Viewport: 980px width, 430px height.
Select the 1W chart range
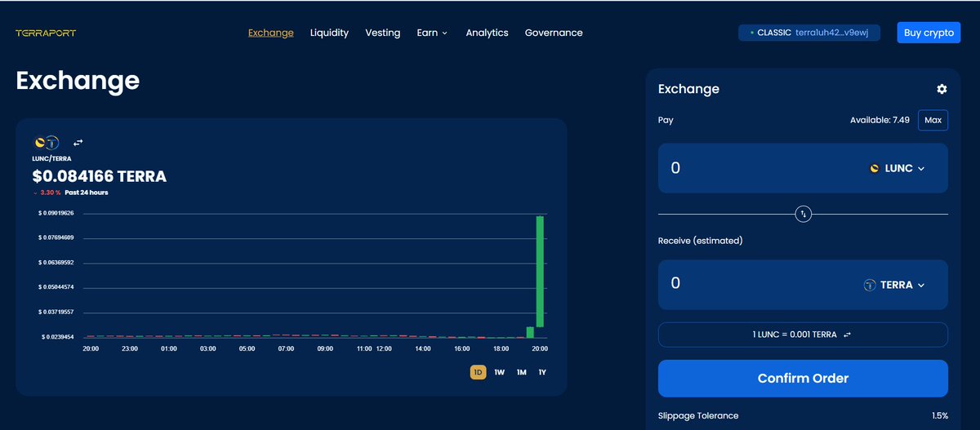tap(500, 372)
